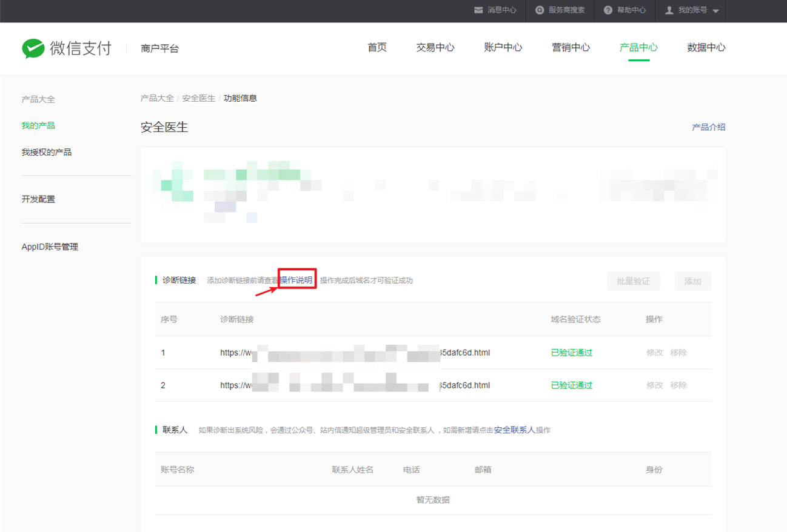Click the 操作 column header
Screen dimensions: 787x532
pos(654,319)
